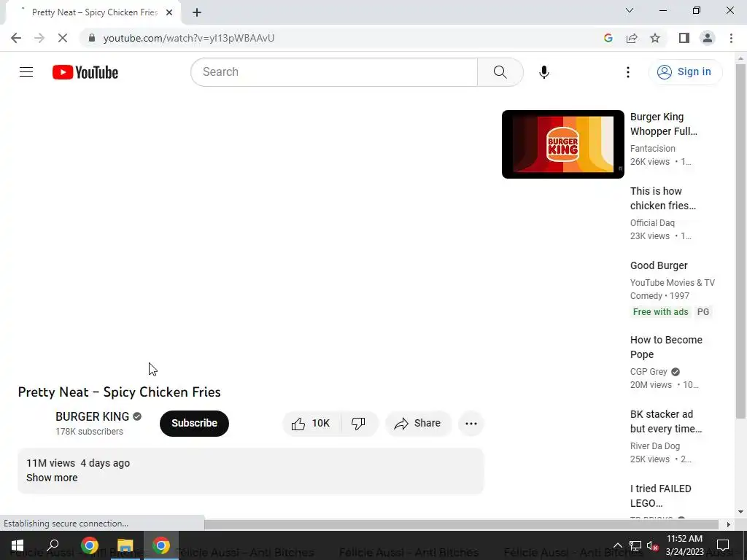
Task: Open 'Burger King Whopper Full…' video title
Action: pyautogui.click(x=663, y=124)
